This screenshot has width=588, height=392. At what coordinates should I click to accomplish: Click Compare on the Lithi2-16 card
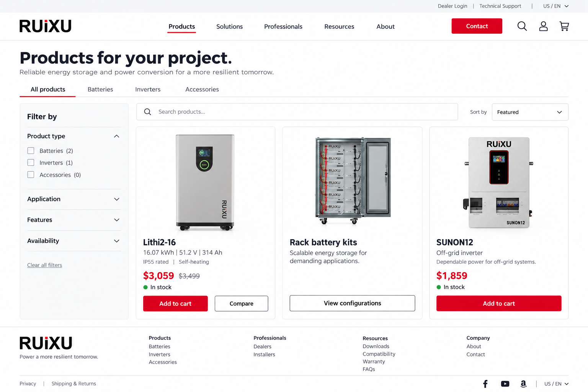242,304
